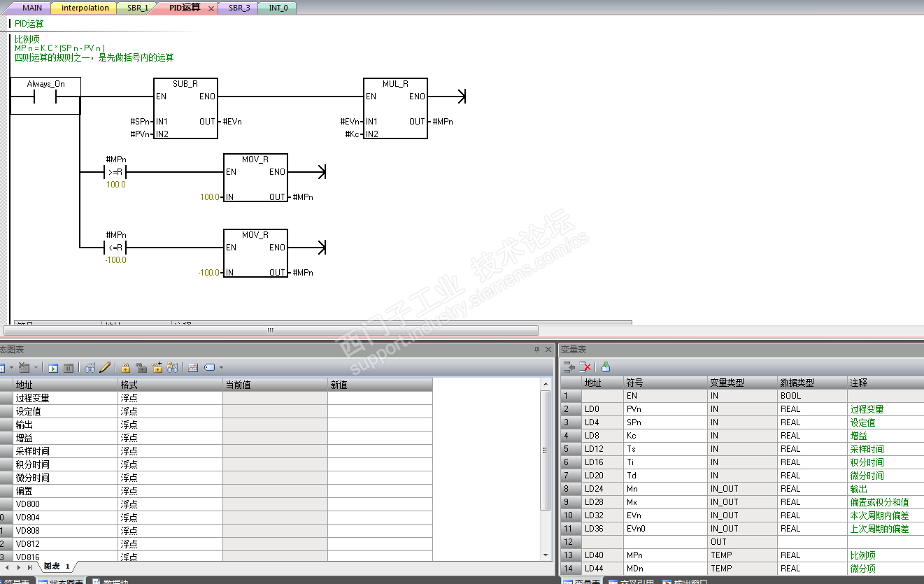Switch to the interpolation tab
The width and height of the screenshot is (924, 584).
(x=85, y=8)
